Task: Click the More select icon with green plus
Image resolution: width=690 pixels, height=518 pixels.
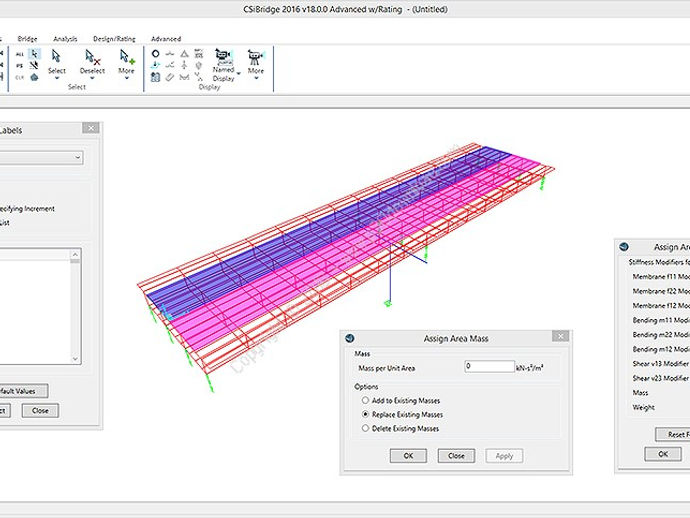Action: (x=127, y=57)
